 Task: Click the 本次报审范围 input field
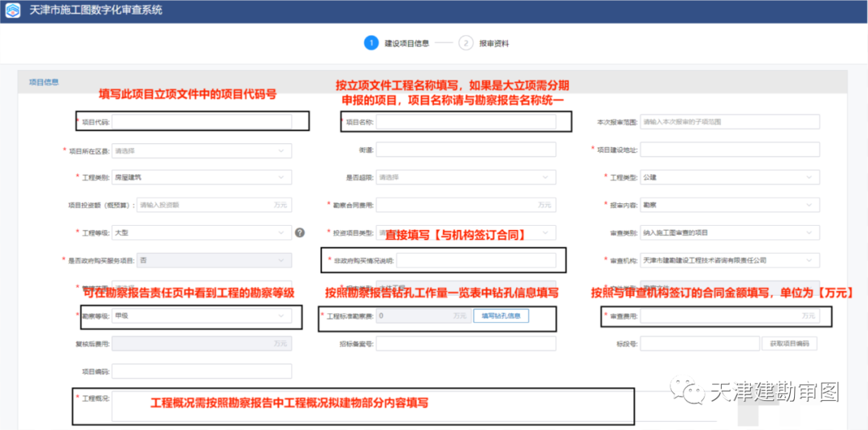(730, 121)
